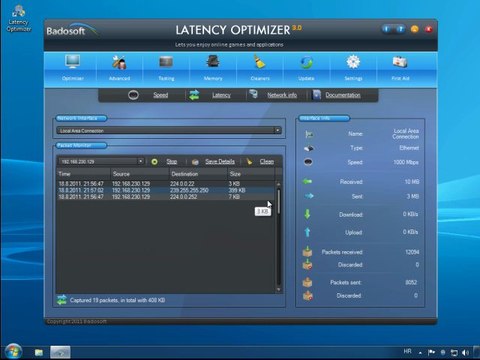Click the Latency Optimizer desktop shortcut
Image resolution: width=480 pixels, height=360 pixels.
click(19, 19)
